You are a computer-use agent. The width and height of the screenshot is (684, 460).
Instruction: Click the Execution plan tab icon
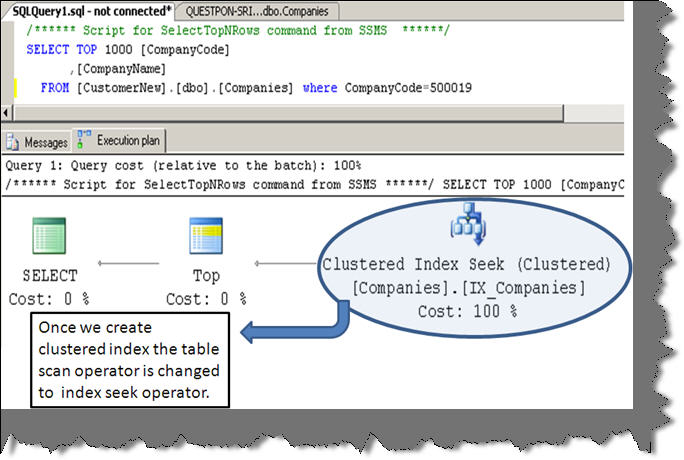point(84,140)
